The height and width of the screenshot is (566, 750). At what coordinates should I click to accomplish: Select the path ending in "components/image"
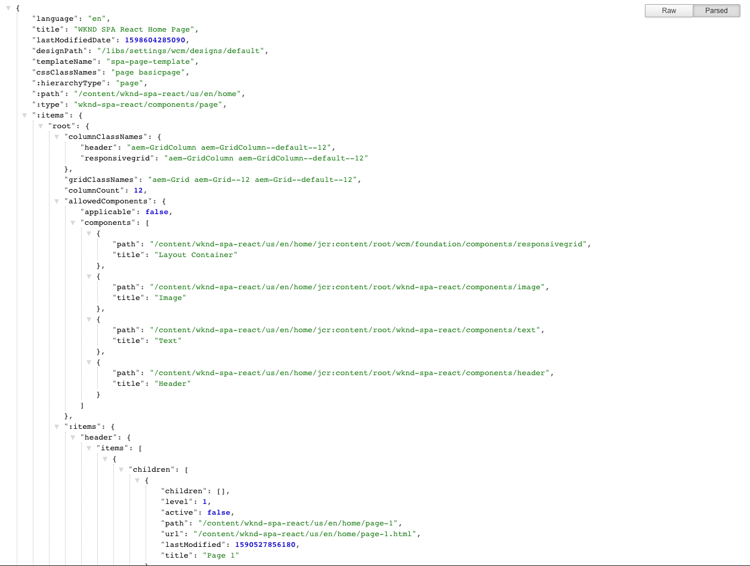pos(347,287)
